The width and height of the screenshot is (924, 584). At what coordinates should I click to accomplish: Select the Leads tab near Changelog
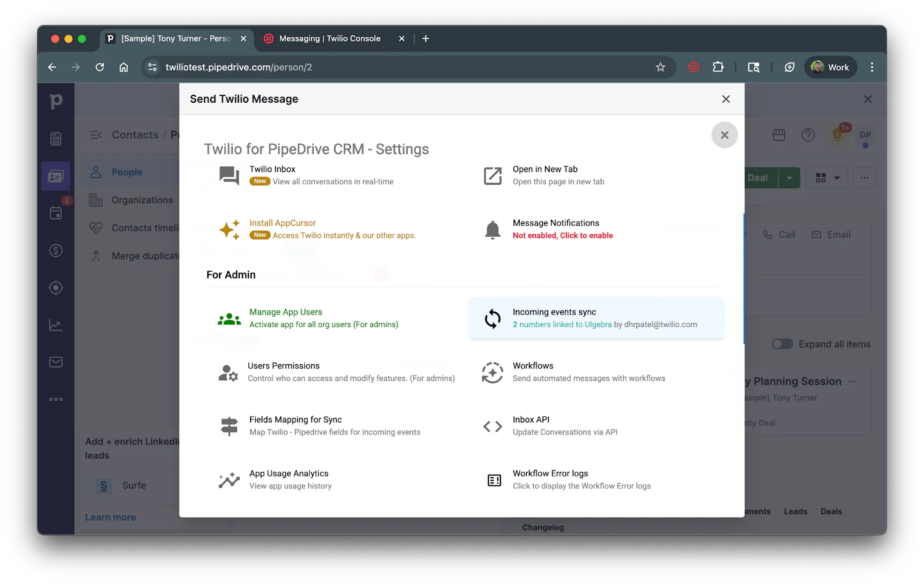coord(795,511)
